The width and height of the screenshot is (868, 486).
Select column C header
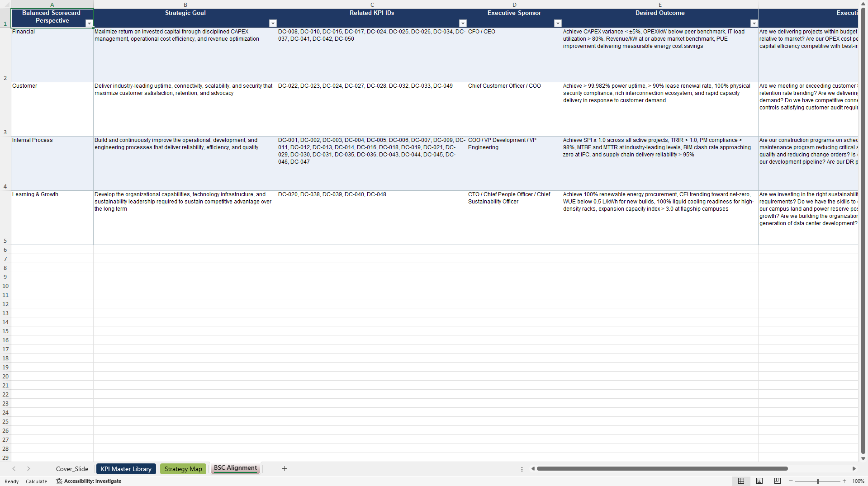pos(372,5)
